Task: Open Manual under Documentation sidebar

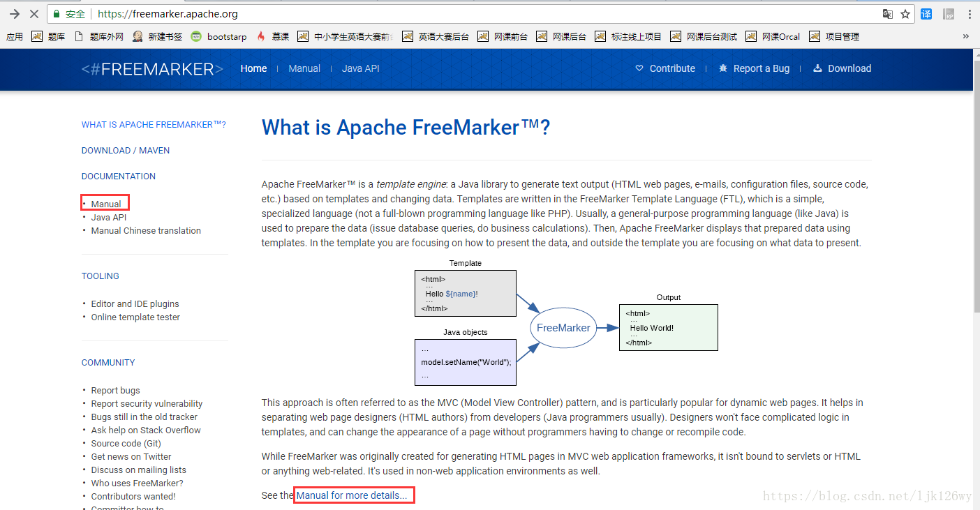Action: pos(106,204)
